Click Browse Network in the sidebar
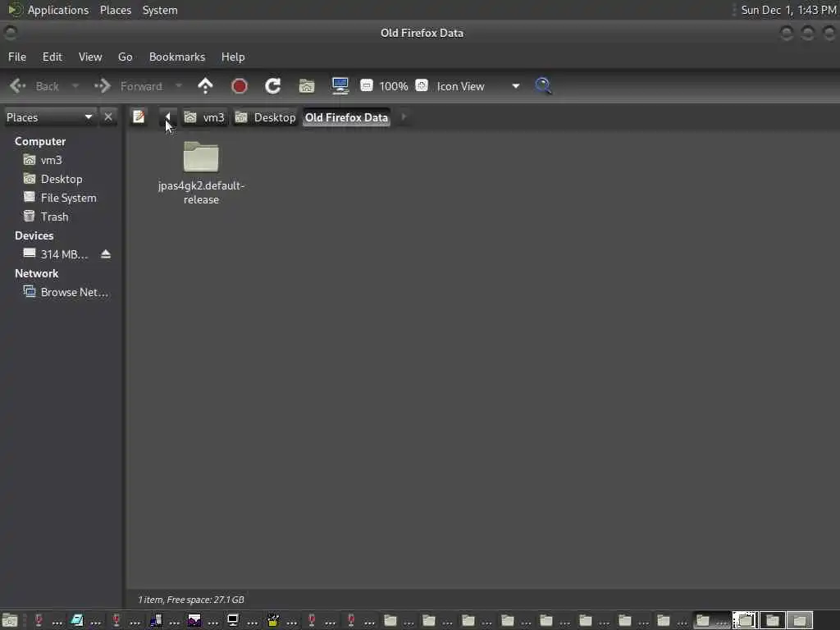The width and height of the screenshot is (840, 630). click(66, 292)
